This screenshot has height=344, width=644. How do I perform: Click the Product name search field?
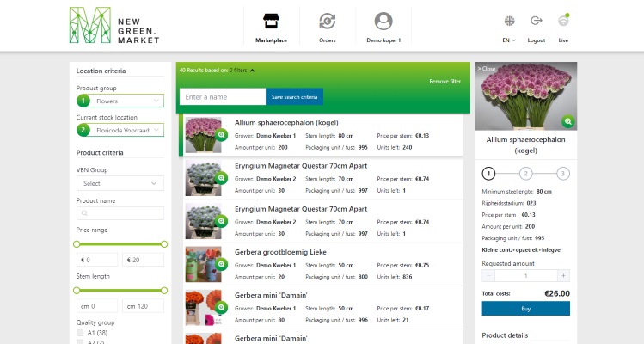120,213
